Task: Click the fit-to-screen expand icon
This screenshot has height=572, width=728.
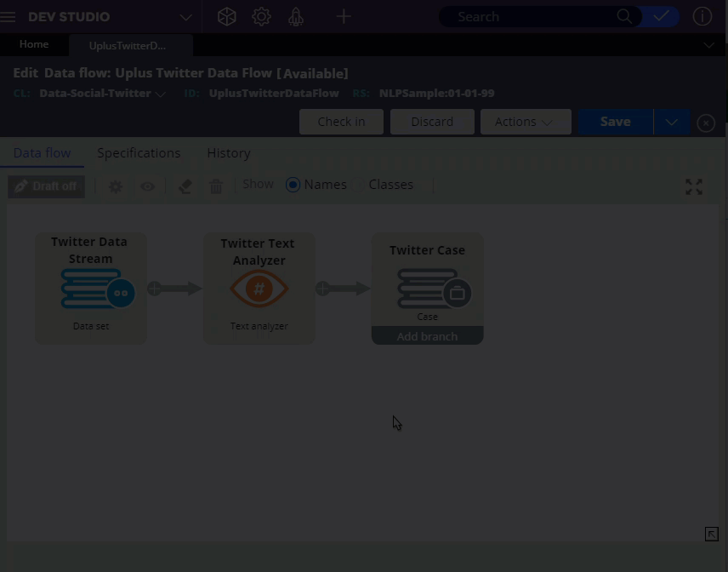Action: coord(694,187)
